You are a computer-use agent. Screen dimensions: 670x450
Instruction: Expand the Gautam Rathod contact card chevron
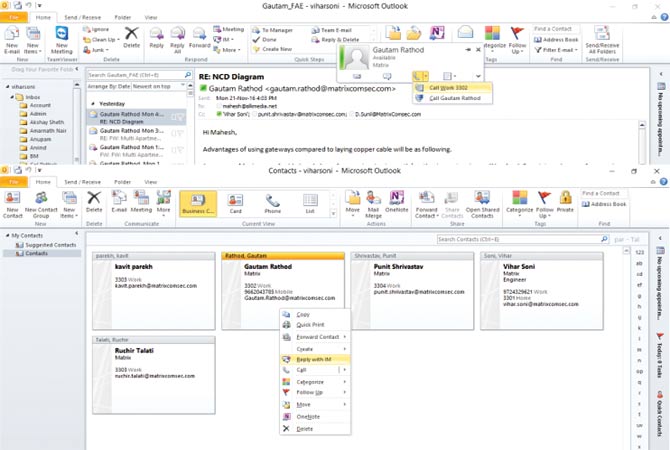pos(478,76)
